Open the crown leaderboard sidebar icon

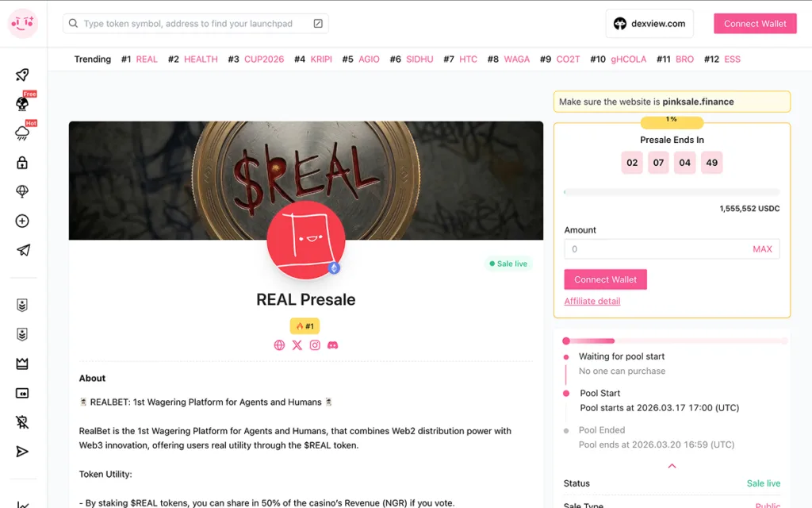[x=22, y=364]
